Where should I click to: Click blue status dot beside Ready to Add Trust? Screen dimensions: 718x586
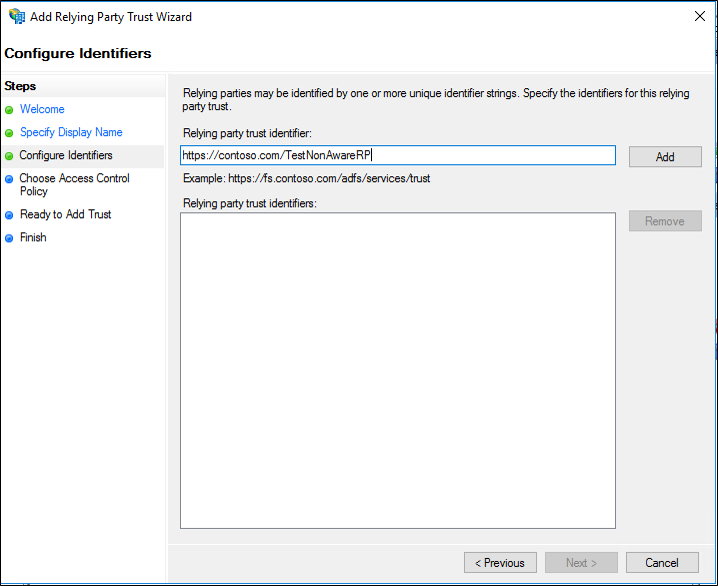click(9, 215)
